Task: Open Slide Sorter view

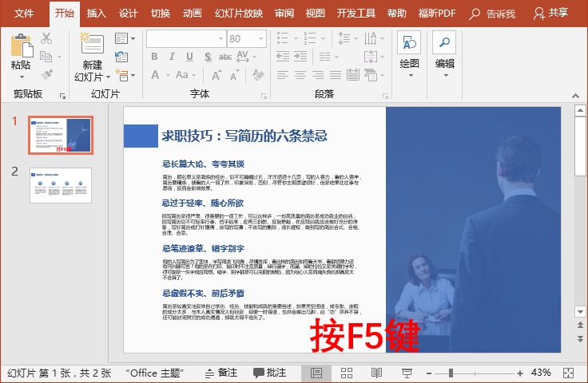Action: (347, 373)
